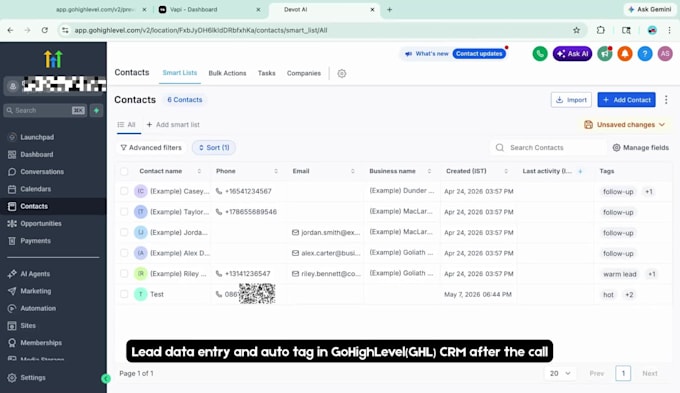Sort by Created (IST) column arrows
Screen dimensions: 680x393
coord(506,171)
